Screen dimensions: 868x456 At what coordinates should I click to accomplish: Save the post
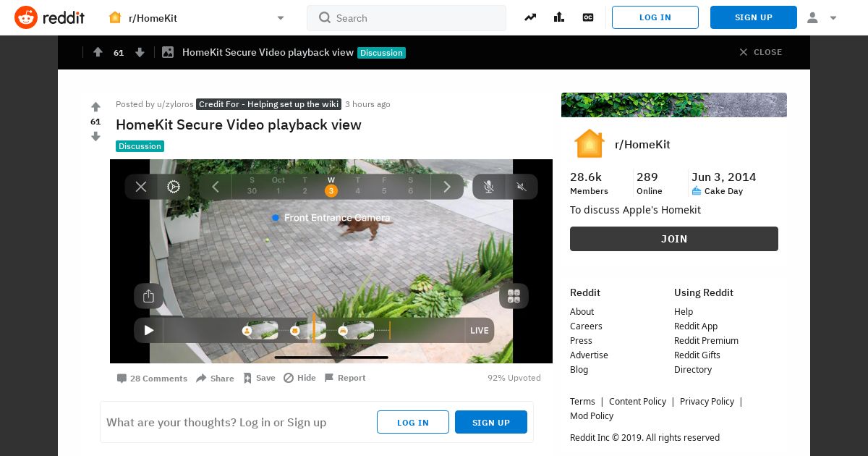pos(259,378)
